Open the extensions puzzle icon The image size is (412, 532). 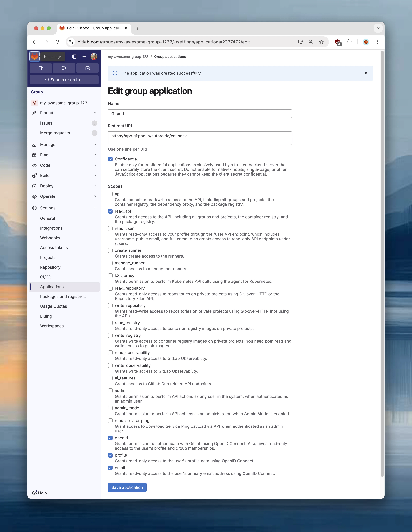coord(349,42)
